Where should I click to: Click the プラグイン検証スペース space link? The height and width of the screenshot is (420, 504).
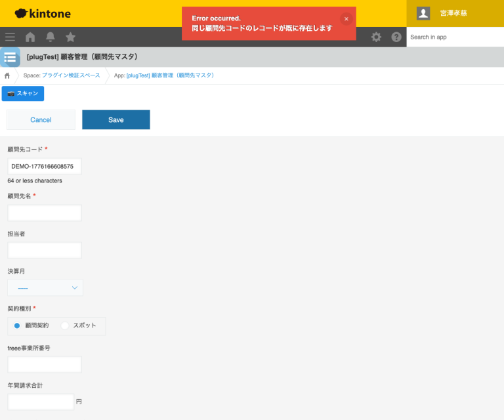tap(71, 75)
